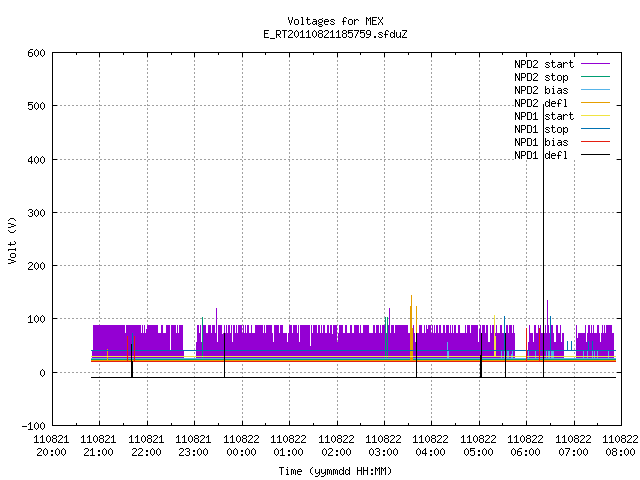Select the 'NPD1 stop' legend label
The image size is (640, 480).
[x=541, y=129]
